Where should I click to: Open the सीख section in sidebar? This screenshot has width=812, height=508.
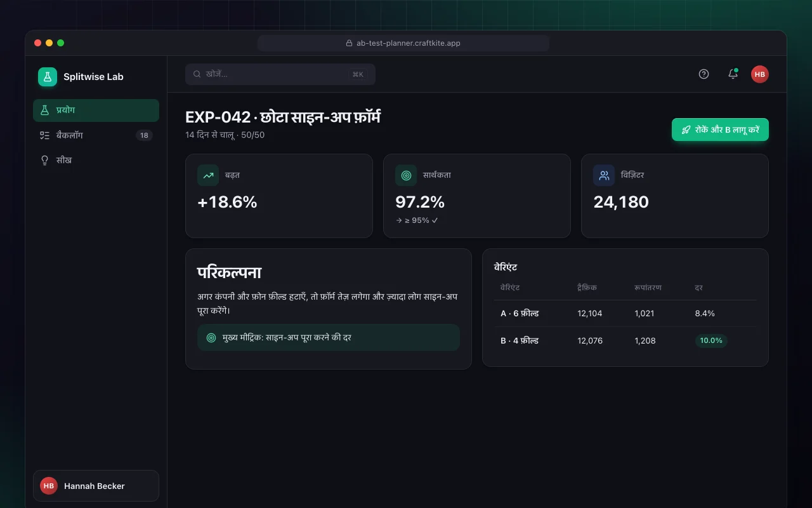pyautogui.click(x=96, y=160)
